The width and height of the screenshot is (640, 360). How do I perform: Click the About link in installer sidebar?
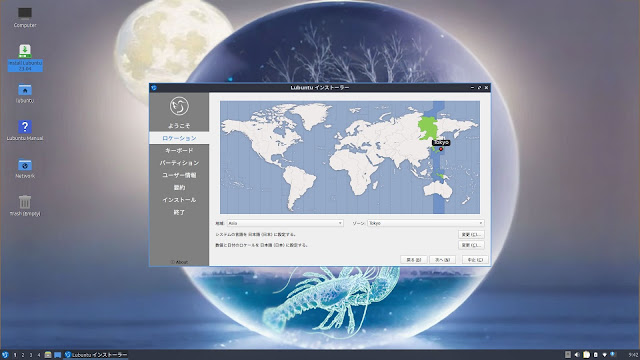179,262
